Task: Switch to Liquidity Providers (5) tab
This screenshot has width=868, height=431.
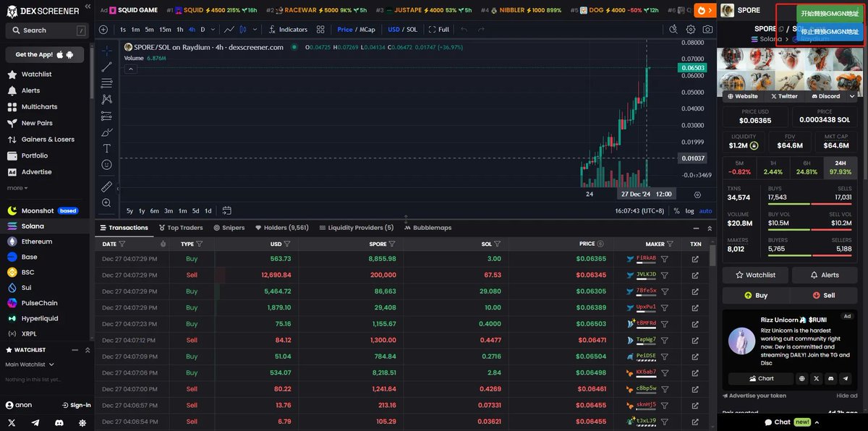Action: tap(357, 228)
